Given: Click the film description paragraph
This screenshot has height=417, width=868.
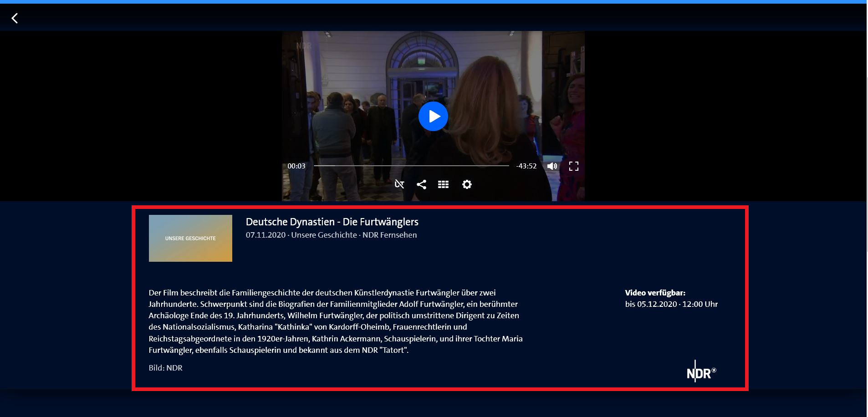Looking at the screenshot, I should [x=336, y=321].
